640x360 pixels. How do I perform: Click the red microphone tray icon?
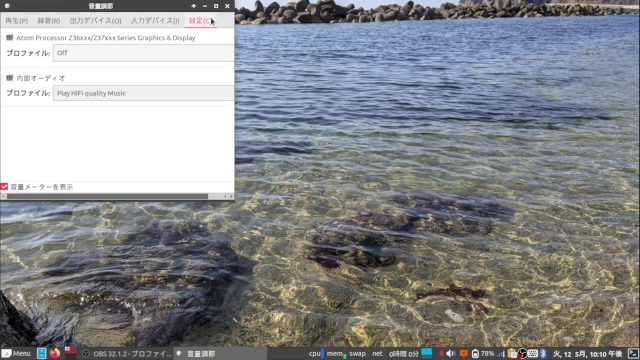click(442, 353)
